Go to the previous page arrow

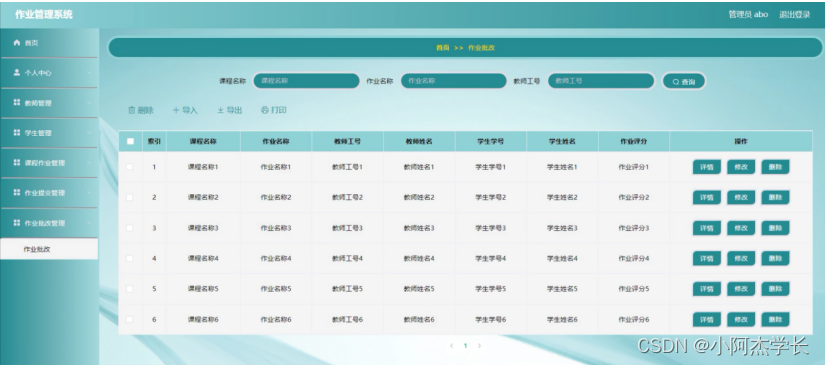coord(451,346)
